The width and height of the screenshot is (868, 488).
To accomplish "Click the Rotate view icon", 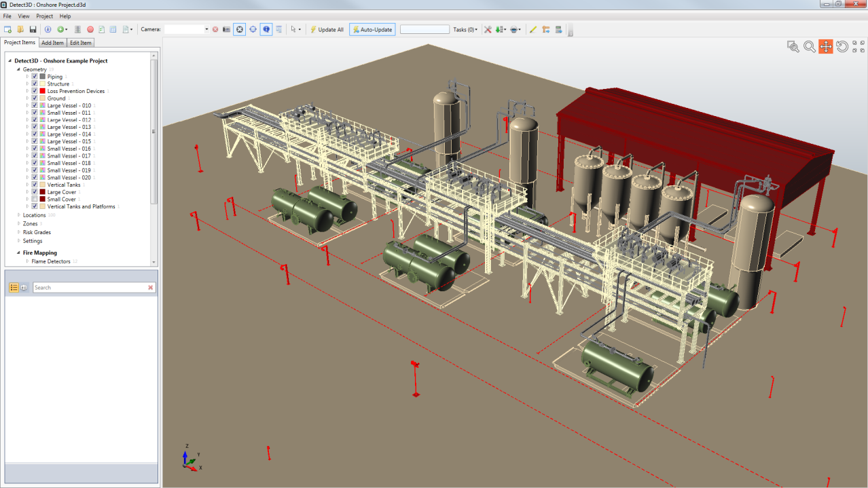I will tap(841, 46).
